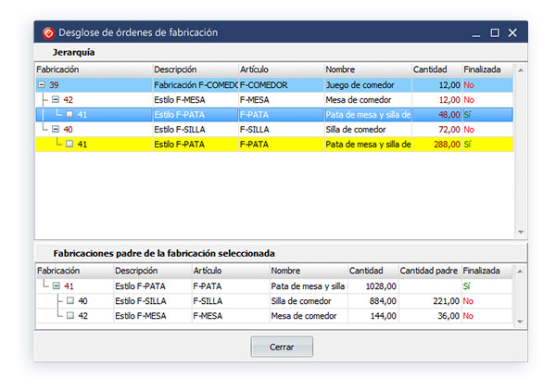This screenshot has width=556, height=392.
Task: Select the Silla de comedor row in Jerarquía
Action: click(367, 130)
